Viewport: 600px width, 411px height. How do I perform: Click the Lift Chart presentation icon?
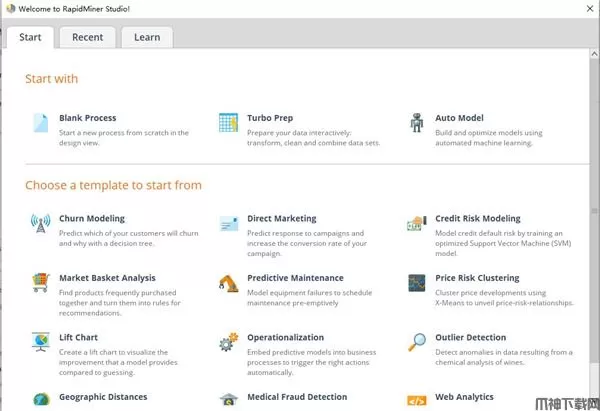pos(40,343)
